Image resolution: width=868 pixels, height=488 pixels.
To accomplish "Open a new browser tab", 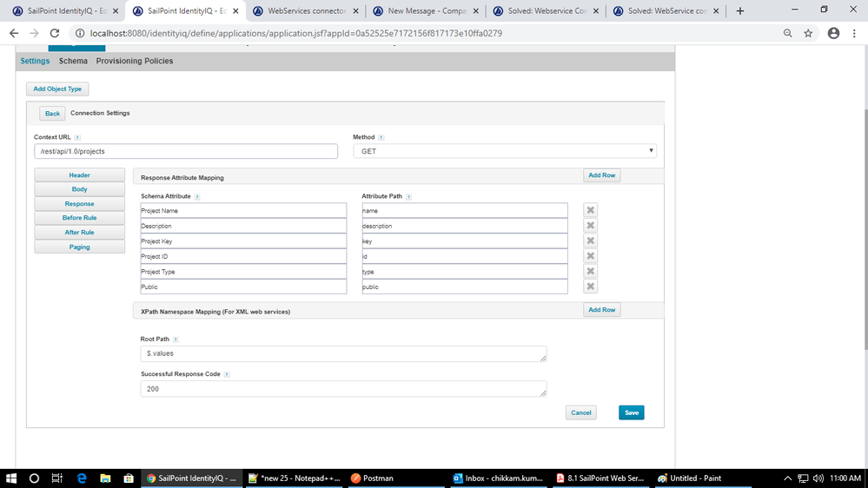I will (739, 11).
